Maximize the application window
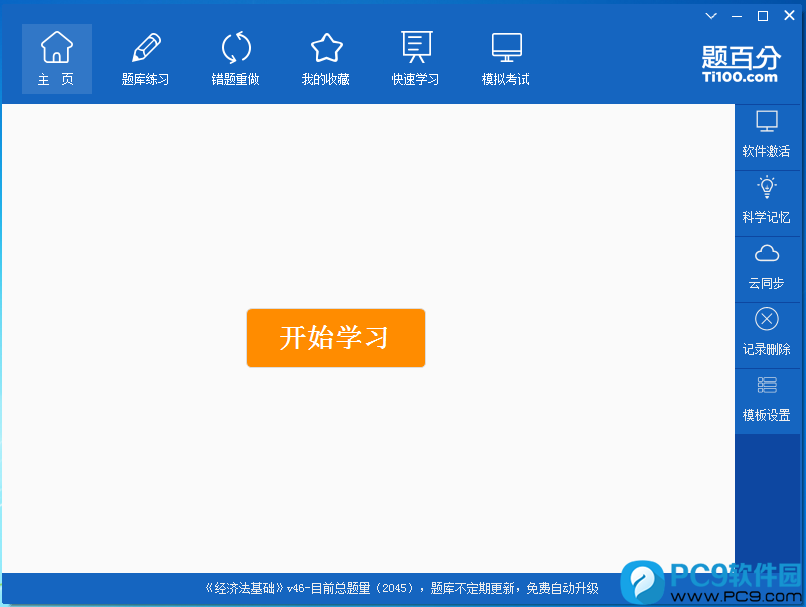This screenshot has width=806, height=607. click(763, 16)
